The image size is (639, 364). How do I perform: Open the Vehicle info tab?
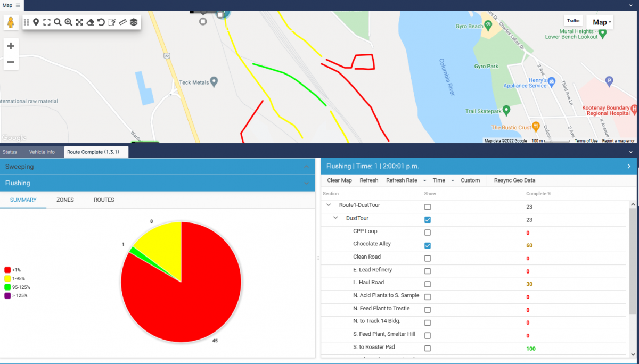43,152
